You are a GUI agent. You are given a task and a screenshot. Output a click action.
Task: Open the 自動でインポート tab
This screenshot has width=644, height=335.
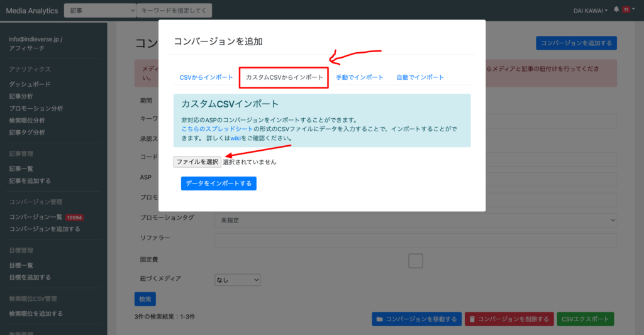coord(419,77)
